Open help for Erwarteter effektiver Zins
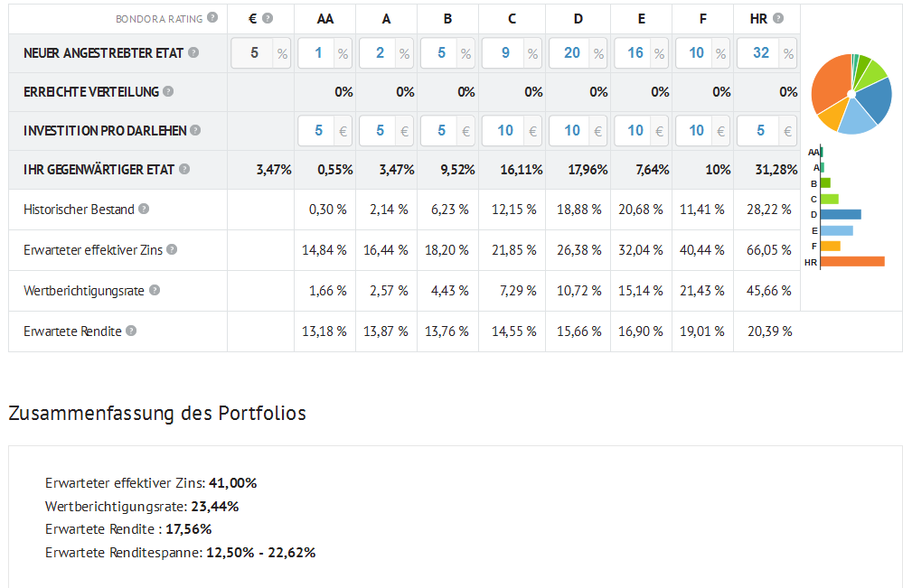The height and width of the screenshot is (588, 912). (172, 249)
